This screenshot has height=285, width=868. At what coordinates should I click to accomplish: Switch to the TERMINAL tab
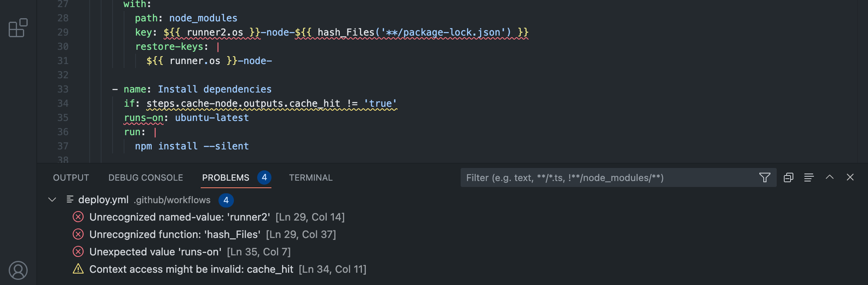[x=311, y=177]
